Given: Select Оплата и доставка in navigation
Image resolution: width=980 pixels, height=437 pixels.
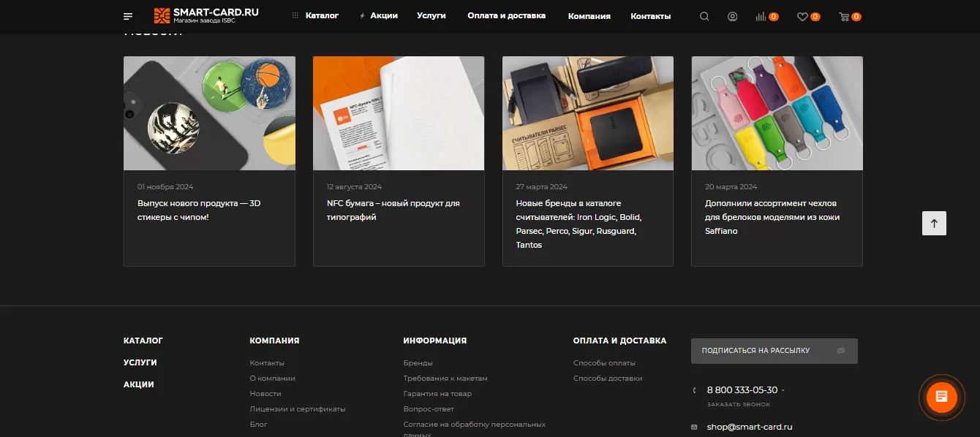Looking at the screenshot, I should 506,15.
